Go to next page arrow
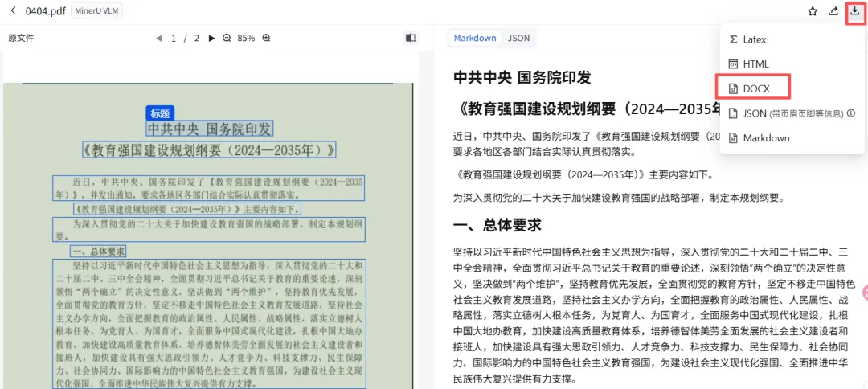 [211, 39]
